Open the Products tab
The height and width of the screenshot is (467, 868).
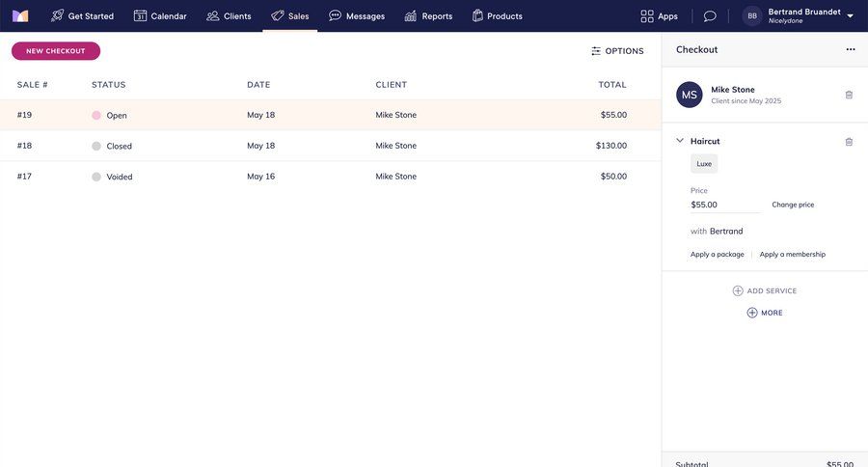click(497, 16)
